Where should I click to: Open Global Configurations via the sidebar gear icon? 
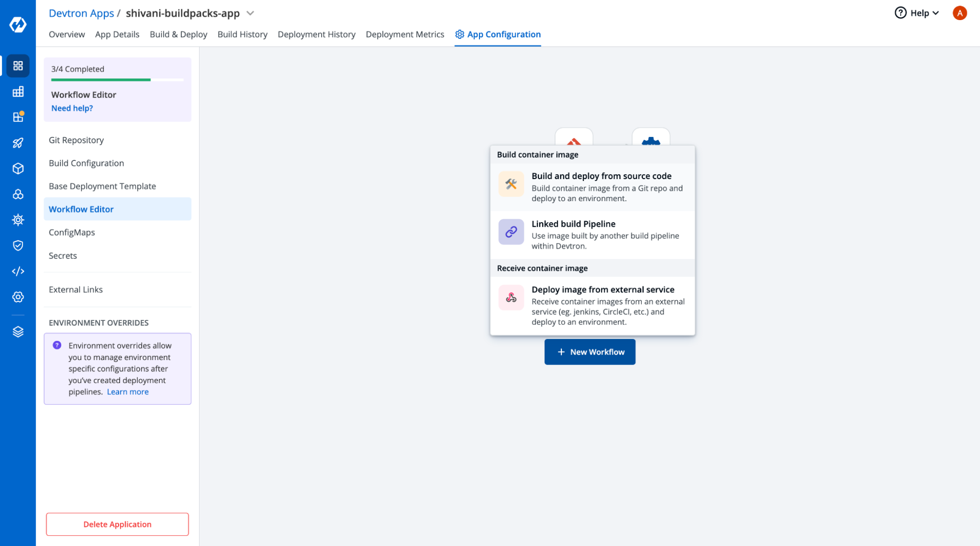coord(18,297)
